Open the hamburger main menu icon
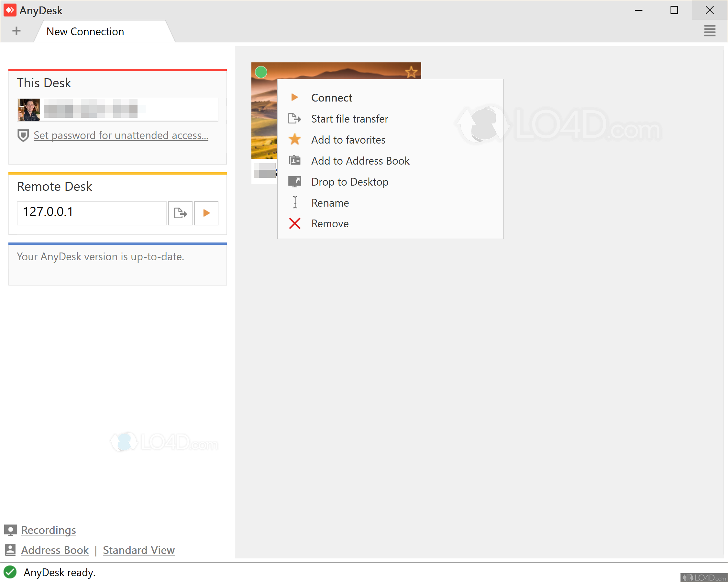The width and height of the screenshot is (728, 582). point(710,31)
